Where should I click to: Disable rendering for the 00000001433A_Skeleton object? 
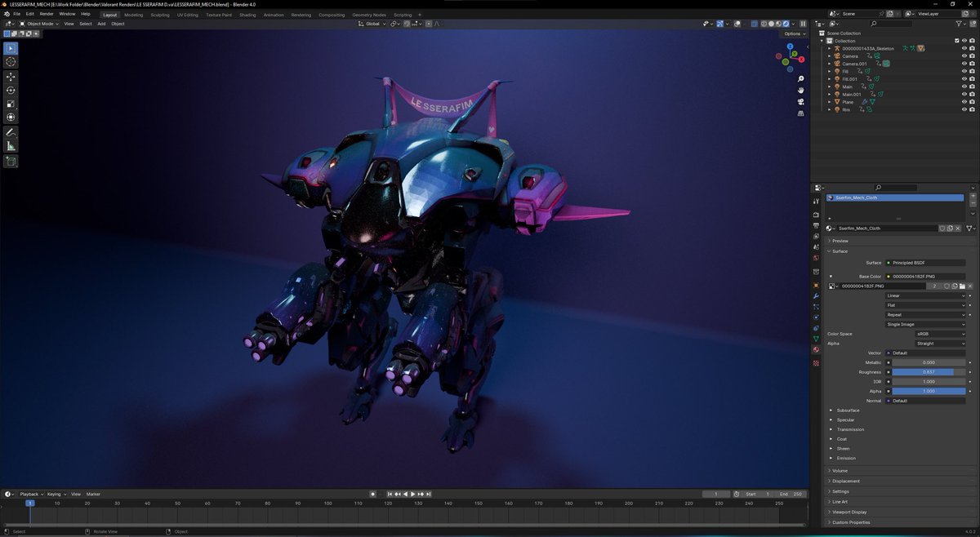click(972, 48)
